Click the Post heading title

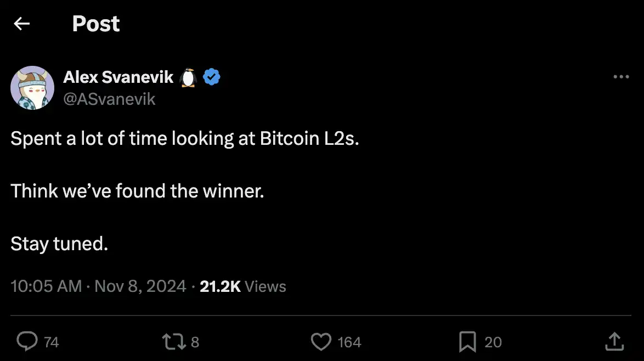pos(96,24)
